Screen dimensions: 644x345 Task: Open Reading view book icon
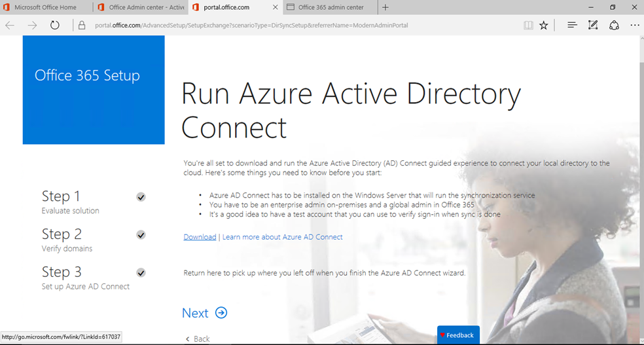point(528,26)
